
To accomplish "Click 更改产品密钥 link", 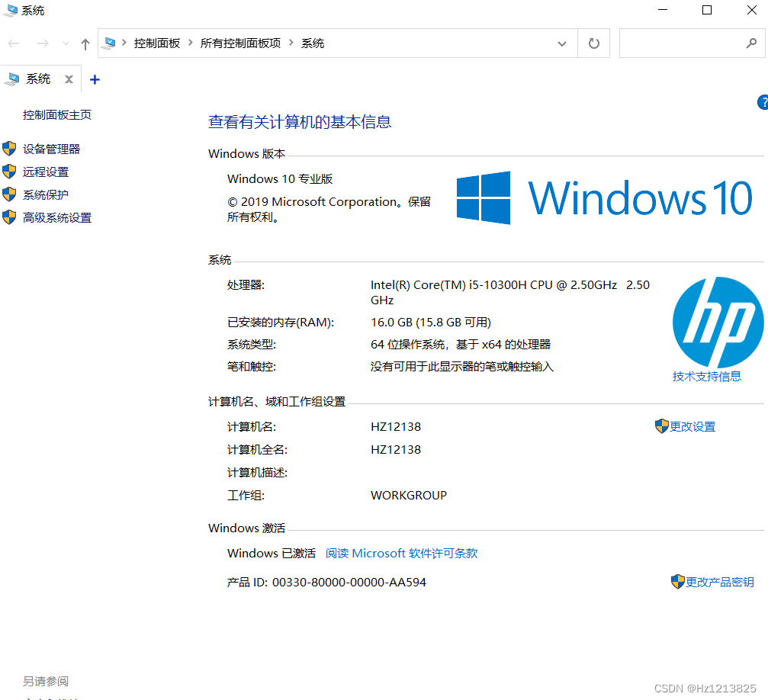I will (x=719, y=582).
